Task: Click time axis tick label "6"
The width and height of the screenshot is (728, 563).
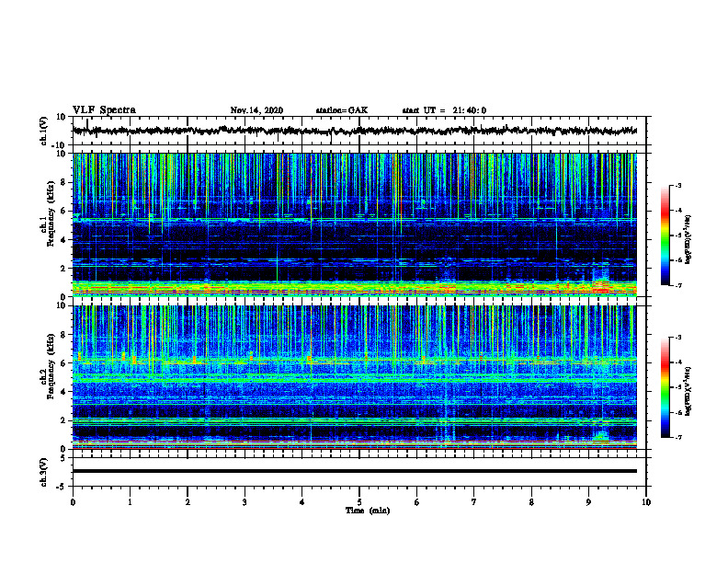Action: 417,502
